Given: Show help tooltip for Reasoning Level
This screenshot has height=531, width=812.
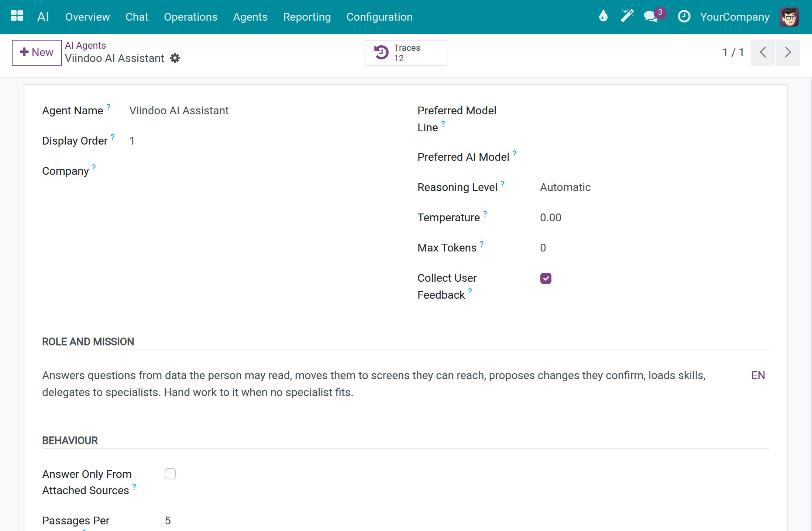Looking at the screenshot, I should [503, 184].
